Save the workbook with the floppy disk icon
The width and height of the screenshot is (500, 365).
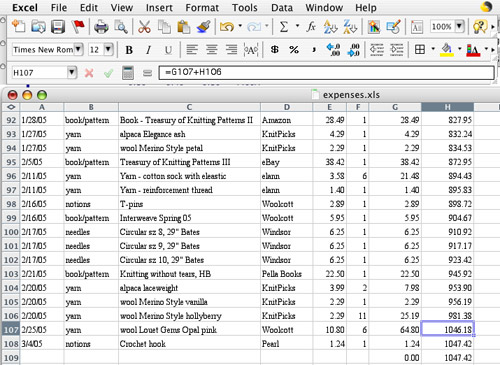[x=57, y=27]
